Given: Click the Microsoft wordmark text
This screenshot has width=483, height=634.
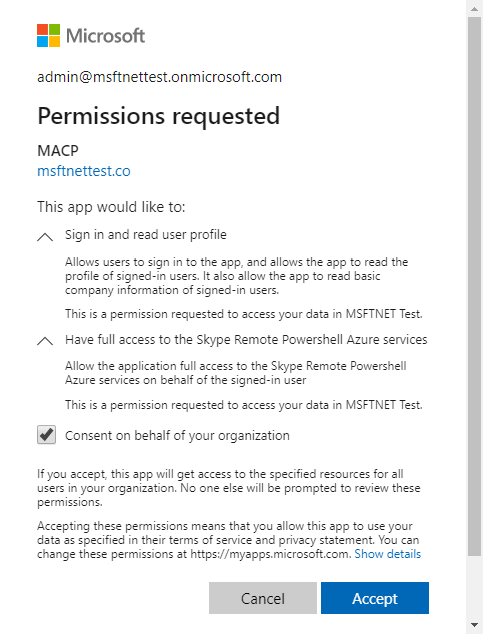Looking at the screenshot, I should pyautogui.click(x=105, y=36).
